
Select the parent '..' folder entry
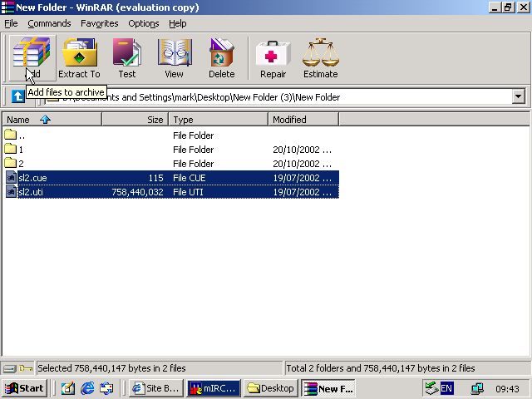(15, 135)
